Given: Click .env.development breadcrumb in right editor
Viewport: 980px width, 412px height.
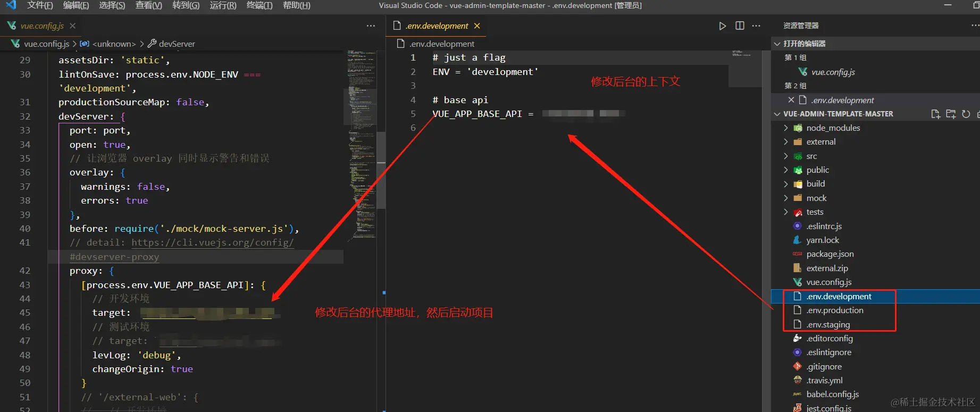Looking at the screenshot, I should 441,44.
